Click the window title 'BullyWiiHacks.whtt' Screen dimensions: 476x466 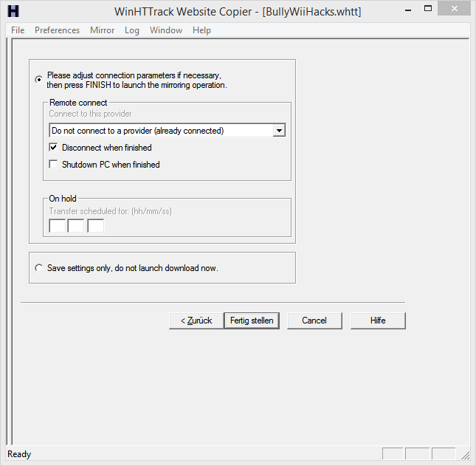pos(311,12)
